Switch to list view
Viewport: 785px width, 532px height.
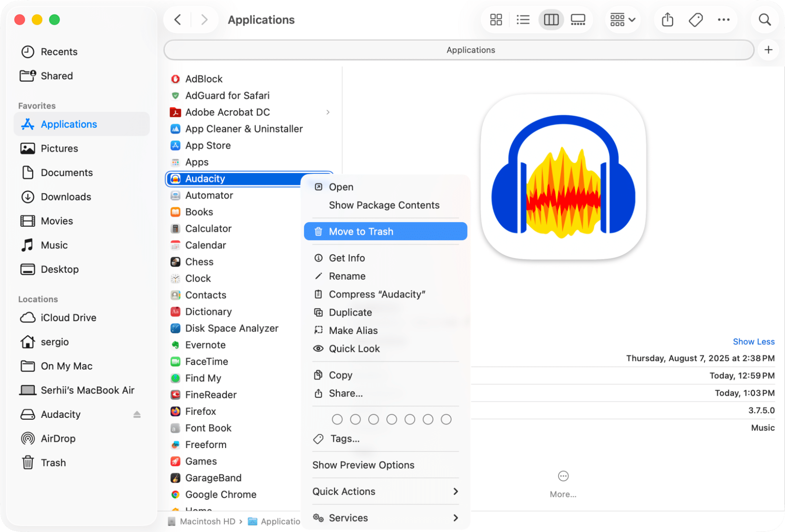click(x=523, y=20)
